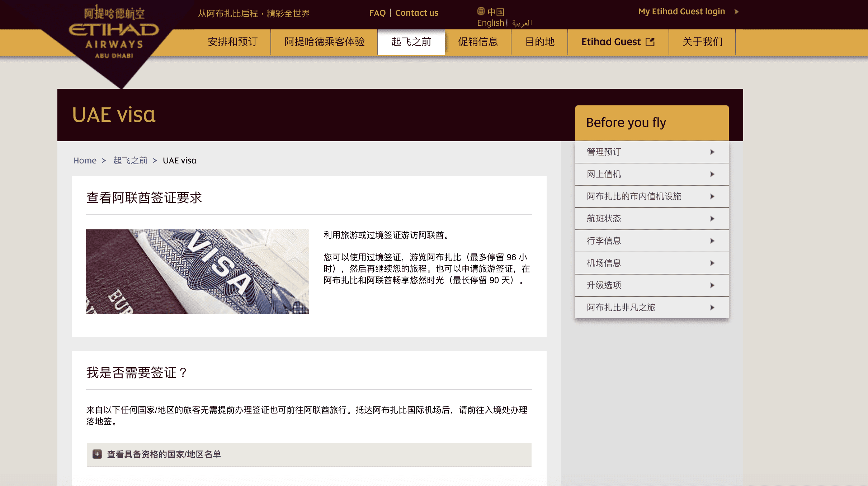
Task: Expand 查看具备资格的国家/地区名单 section
Action: click(96, 454)
